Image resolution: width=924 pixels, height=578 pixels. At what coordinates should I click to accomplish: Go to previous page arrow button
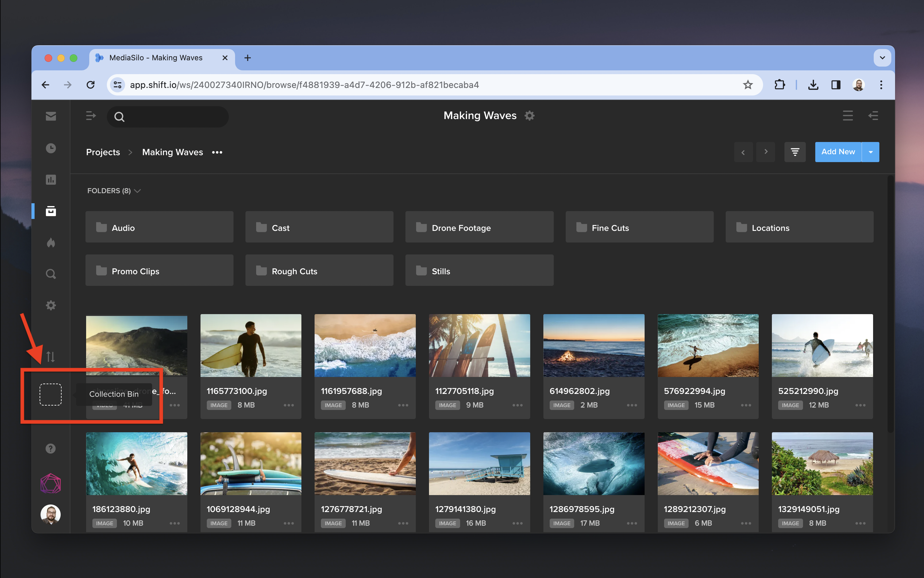click(743, 152)
